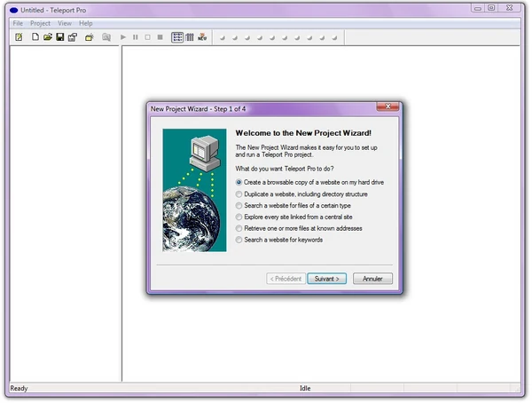Save project using the floppy disk icon
Screen dimensions: 532x403
click(60, 36)
